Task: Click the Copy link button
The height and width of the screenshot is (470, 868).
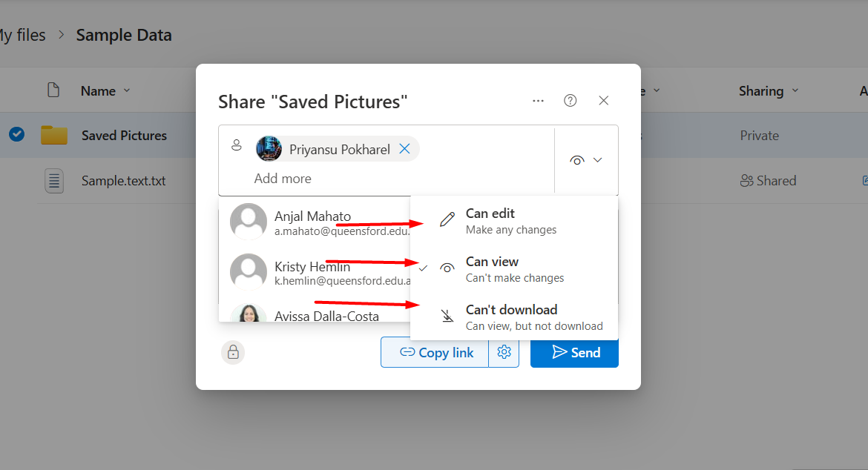Action: (x=435, y=352)
